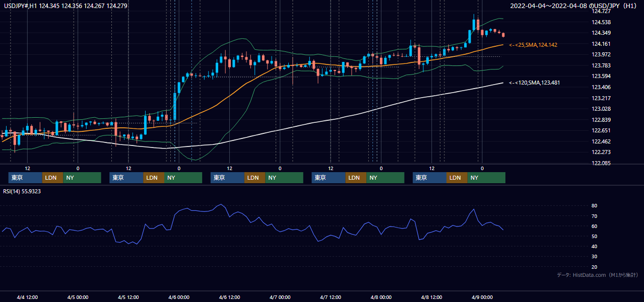Click price axis value 124.349
Image resolution: width=644 pixels, height=302 pixels.
[x=601, y=33]
